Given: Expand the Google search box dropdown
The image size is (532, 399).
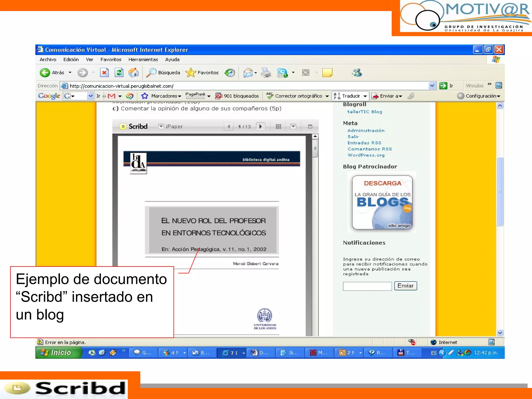Looking at the screenshot, I should point(90,96).
